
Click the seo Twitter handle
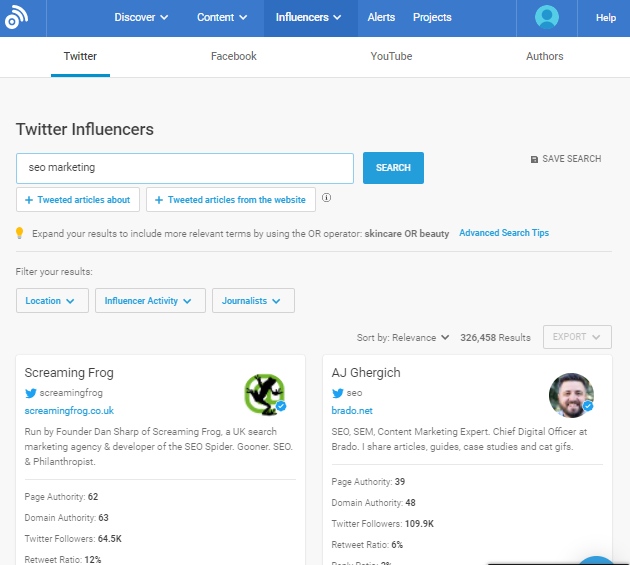[x=354, y=393]
